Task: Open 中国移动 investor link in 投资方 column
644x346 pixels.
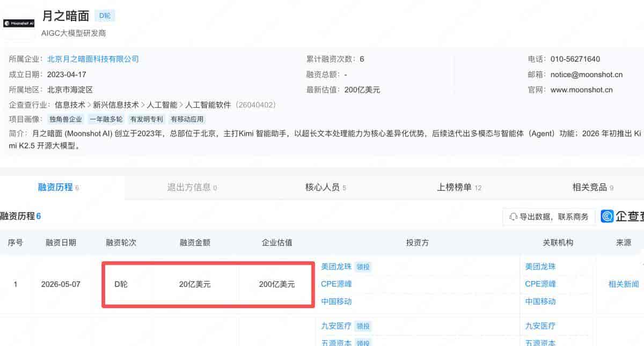Action: tap(336, 301)
